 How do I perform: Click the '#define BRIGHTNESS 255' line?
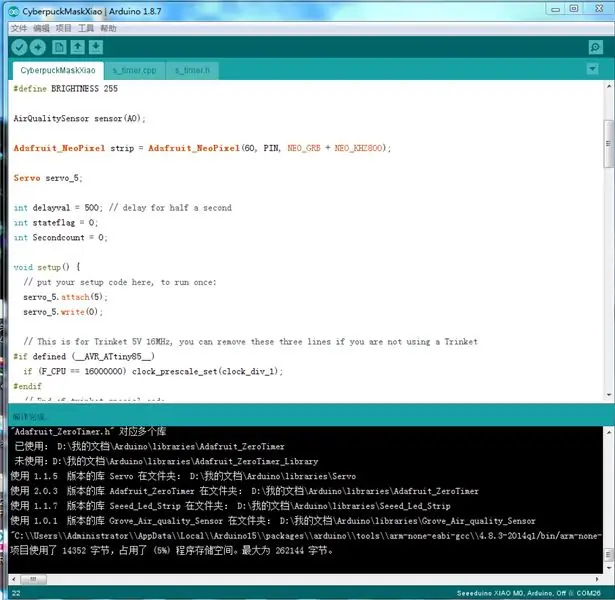66,89
